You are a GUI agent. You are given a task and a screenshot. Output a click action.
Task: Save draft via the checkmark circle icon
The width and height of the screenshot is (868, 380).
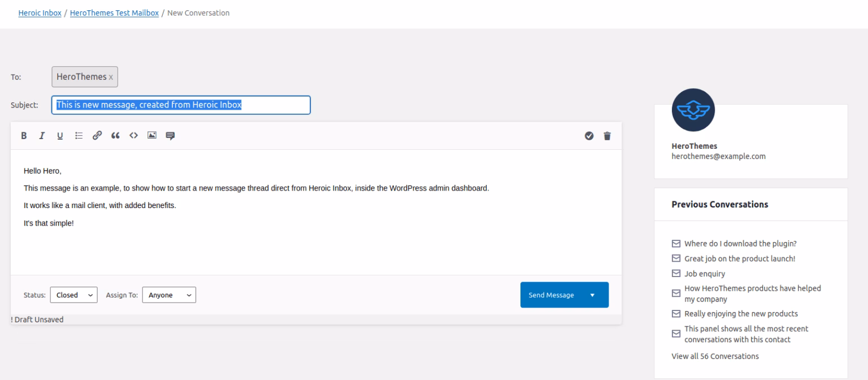(589, 136)
